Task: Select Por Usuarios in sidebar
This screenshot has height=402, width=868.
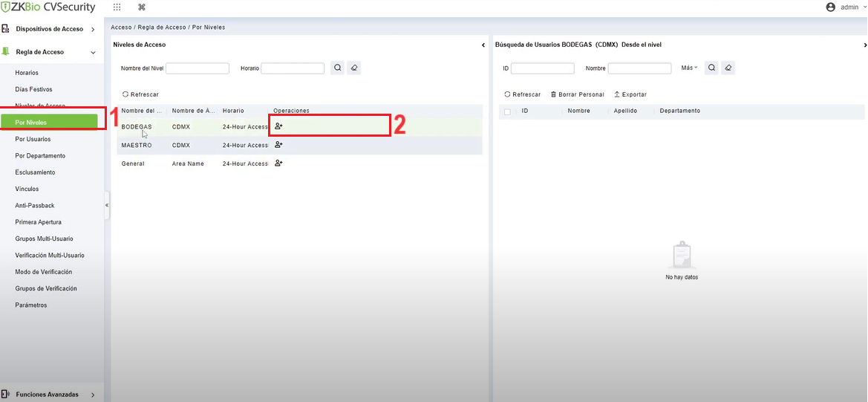Action: pyautogui.click(x=33, y=139)
